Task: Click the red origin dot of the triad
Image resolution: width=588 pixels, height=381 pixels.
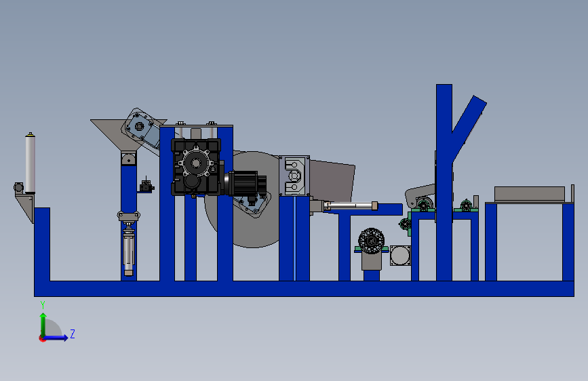Action: pyautogui.click(x=42, y=338)
